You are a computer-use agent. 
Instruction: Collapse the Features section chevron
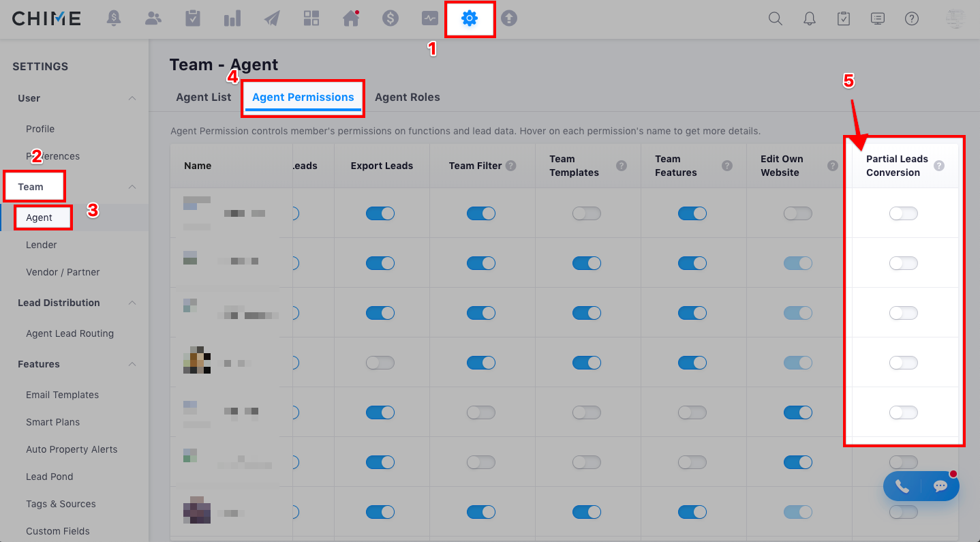click(x=132, y=364)
